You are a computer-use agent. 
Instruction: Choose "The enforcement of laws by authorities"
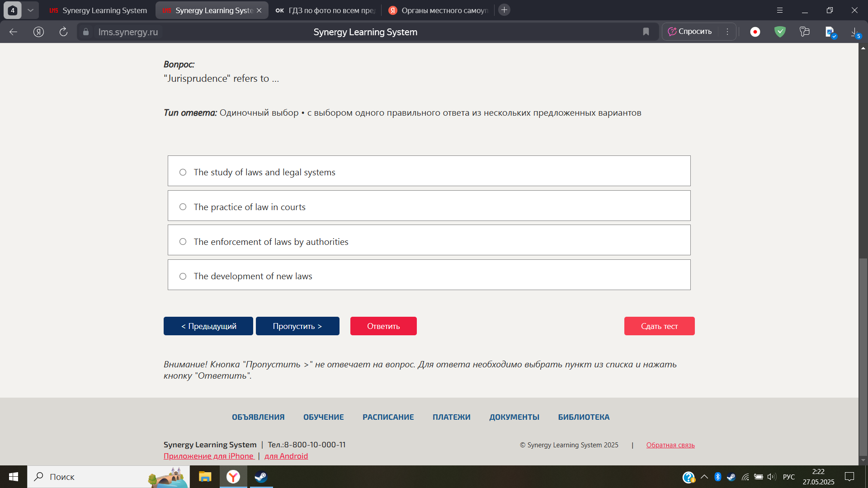pos(429,240)
